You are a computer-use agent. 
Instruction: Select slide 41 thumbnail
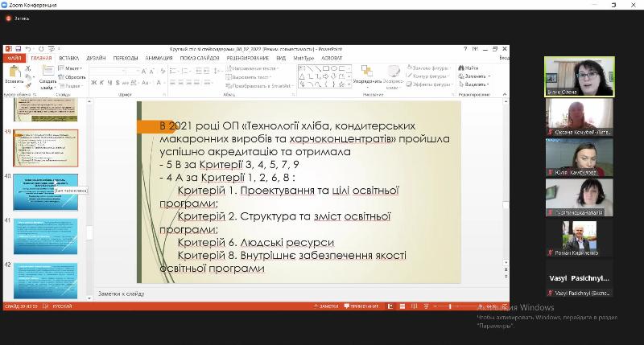pyautogui.click(x=46, y=236)
